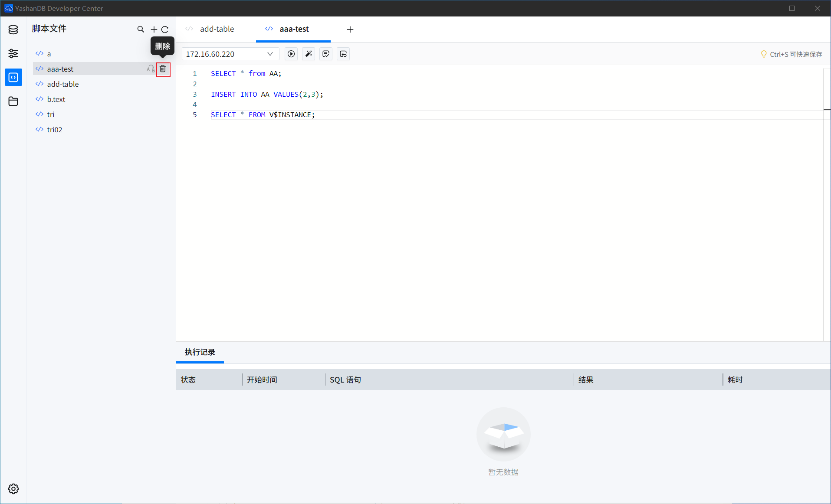Select the b.text script file

point(56,99)
